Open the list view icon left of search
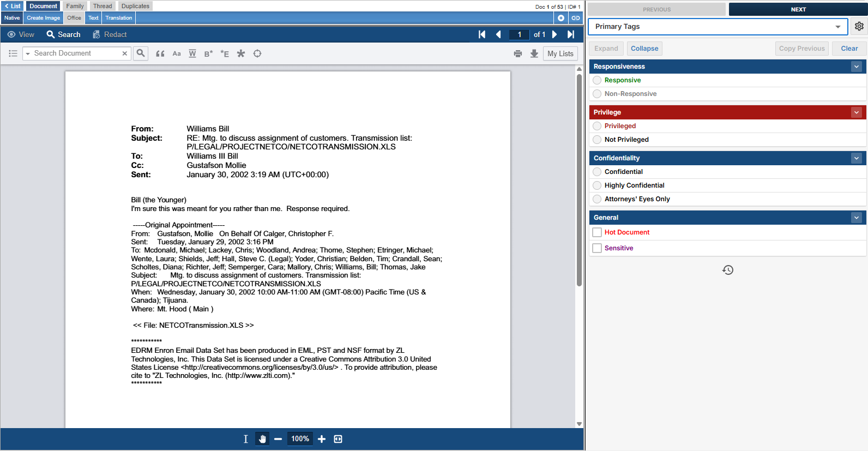868x451 pixels. (x=13, y=53)
